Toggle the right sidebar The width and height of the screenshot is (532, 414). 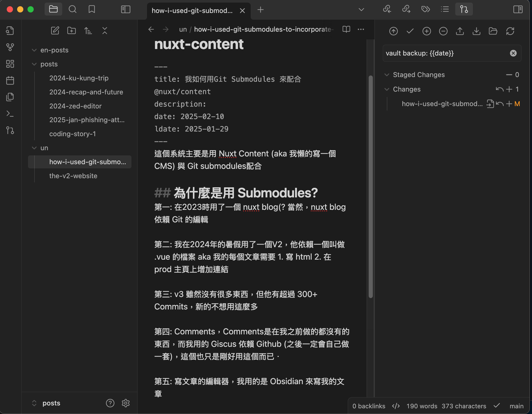(518, 10)
